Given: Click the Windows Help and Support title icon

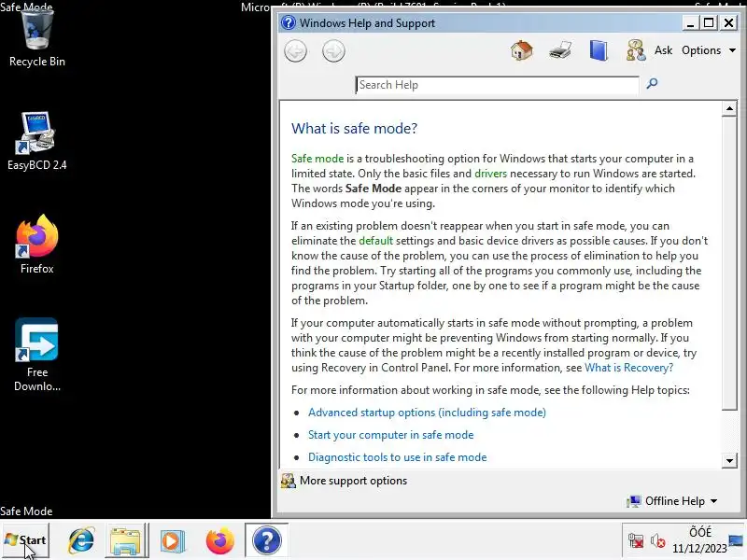Looking at the screenshot, I should click(x=289, y=22).
